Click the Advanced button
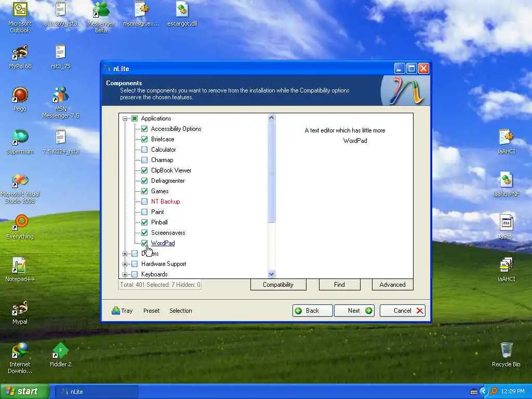The image size is (532, 399). (x=393, y=285)
